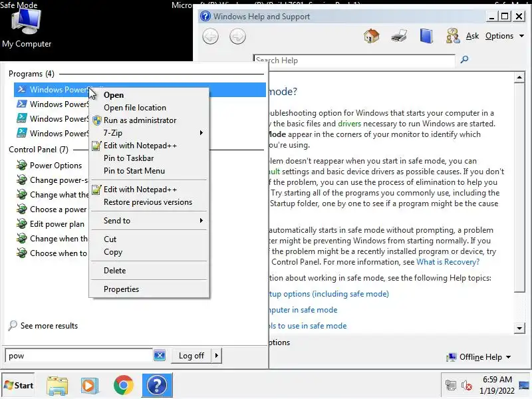Choose Cut in context menu

coord(149,239)
